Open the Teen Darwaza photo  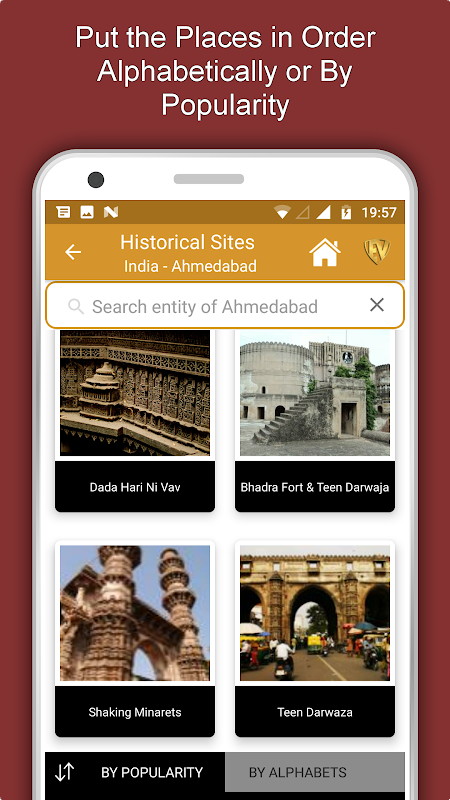point(315,613)
